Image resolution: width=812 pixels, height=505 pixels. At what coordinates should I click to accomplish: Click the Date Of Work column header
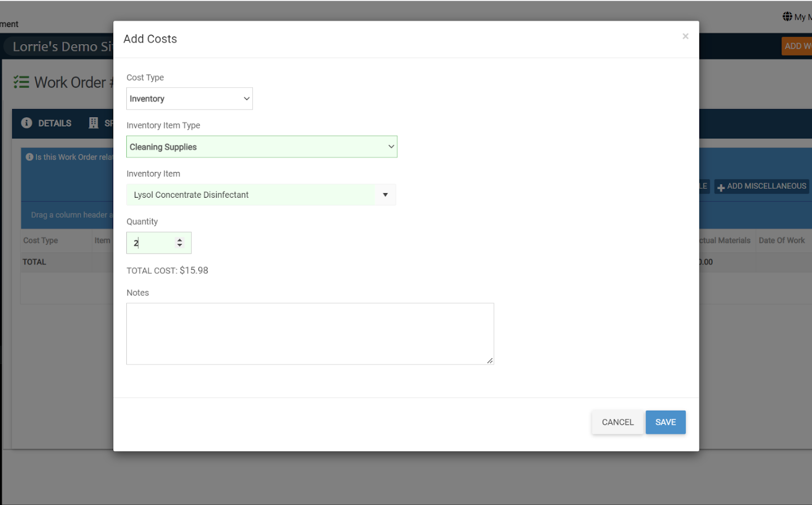[782, 240]
